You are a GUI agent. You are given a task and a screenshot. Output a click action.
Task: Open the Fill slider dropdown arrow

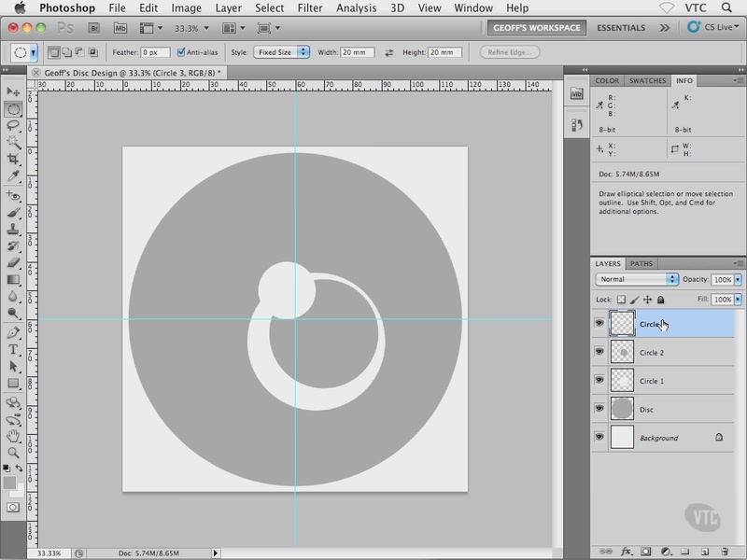coord(738,300)
